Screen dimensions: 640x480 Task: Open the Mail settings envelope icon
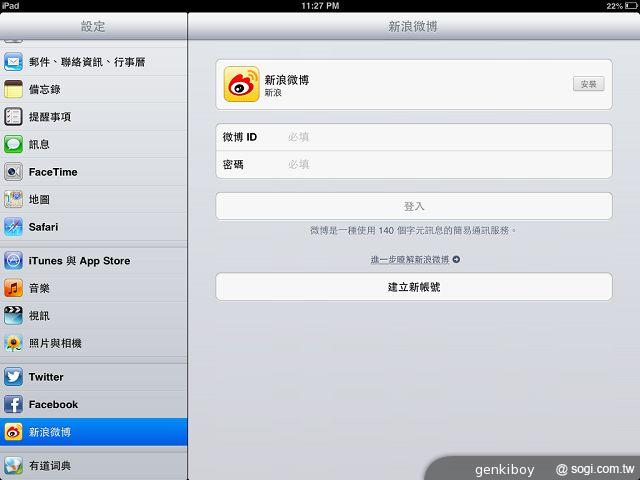point(13,62)
